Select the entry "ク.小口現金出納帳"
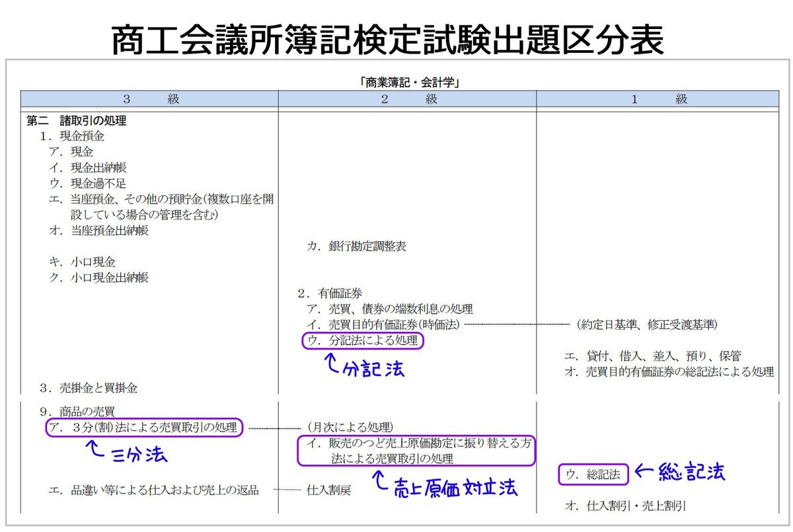Image resolution: width=793 pixels, height=532 pixels. tap(98, 278)
